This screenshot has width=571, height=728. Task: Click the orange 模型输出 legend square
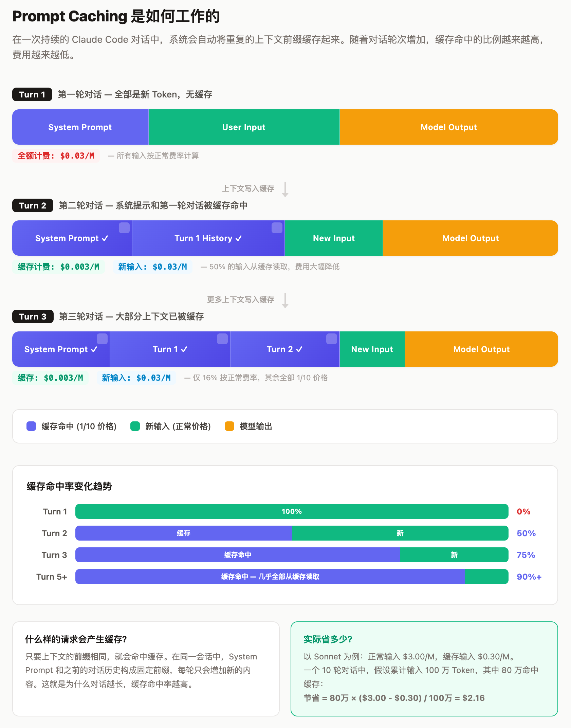pyautogui.click(x=229, y=426)
